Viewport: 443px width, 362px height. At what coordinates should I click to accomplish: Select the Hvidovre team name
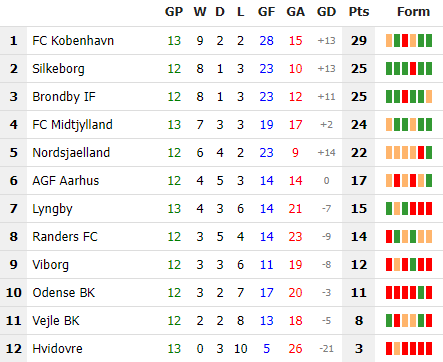[57, 349]
